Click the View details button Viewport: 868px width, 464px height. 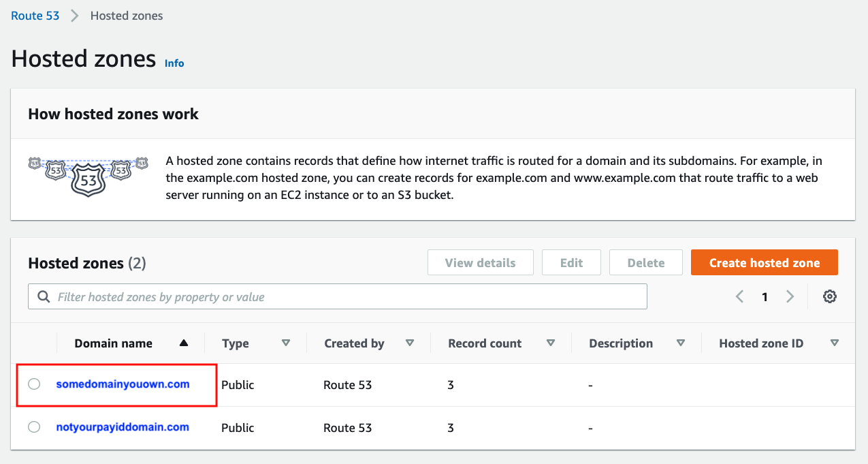pos(480,262)
